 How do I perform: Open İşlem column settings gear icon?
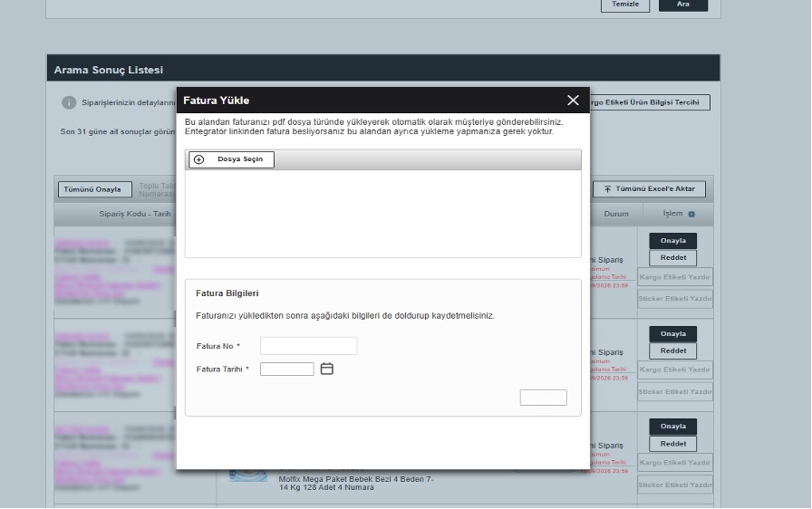(x=691, y=214)
